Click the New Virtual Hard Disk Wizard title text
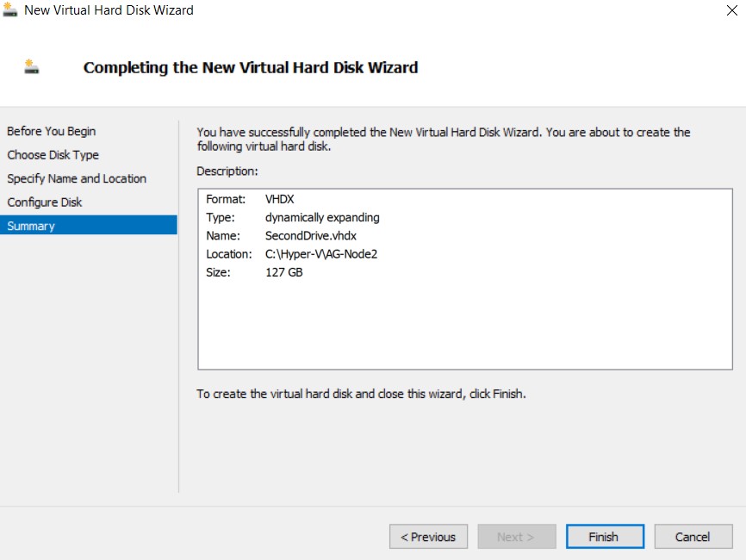The width and height of the screenshot is (746, 560). point(109,10)
